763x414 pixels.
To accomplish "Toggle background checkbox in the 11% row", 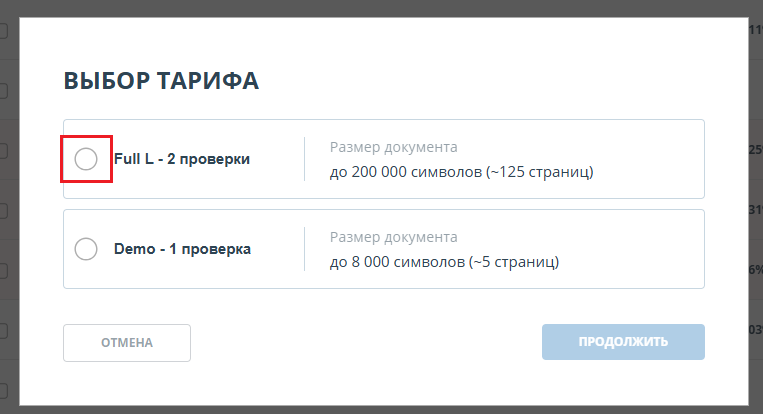I will (3, 31).
